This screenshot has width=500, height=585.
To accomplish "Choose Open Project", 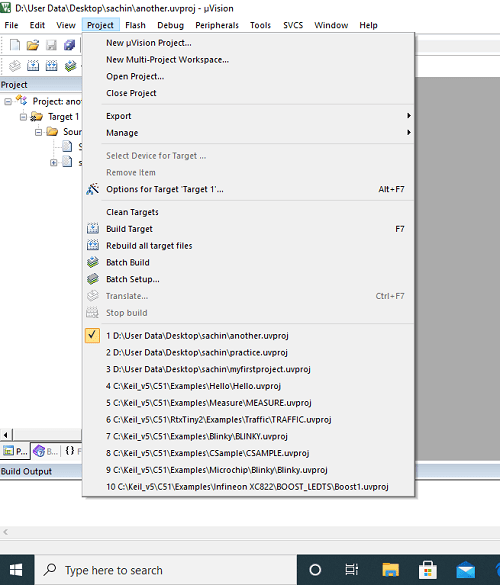I will click(x=248, y=76).
